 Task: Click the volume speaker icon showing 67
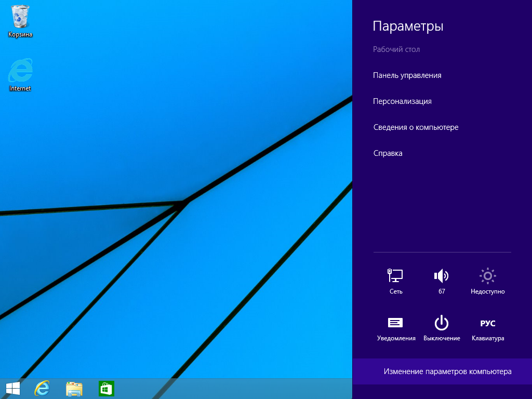[x=442, y=281]
